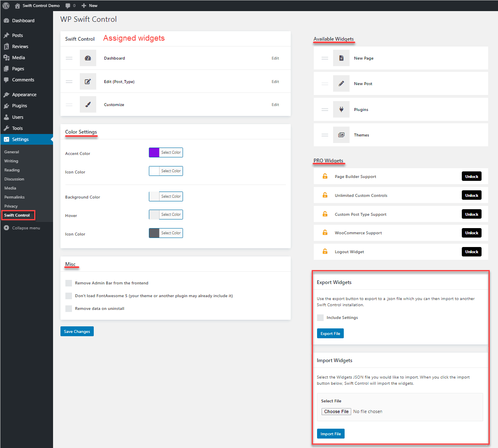Click the lock icon beside Logout Widget
Screen dimensions: 498x448
pos(325,252)
